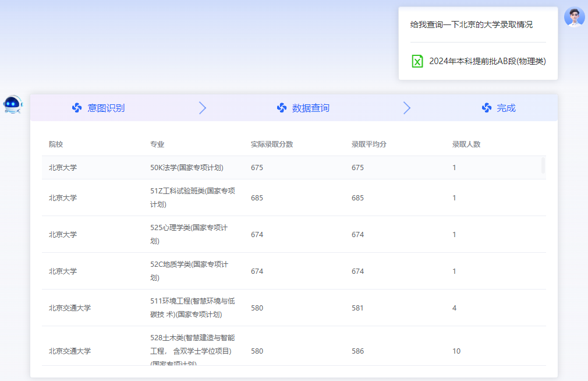
Task: Click 录取人数 value 1 in 525心理学类 row
Action: (x=454, y=235)
